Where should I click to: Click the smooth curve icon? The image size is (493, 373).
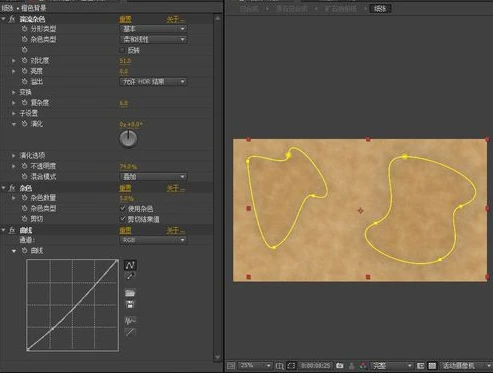(x=130, y=321)
